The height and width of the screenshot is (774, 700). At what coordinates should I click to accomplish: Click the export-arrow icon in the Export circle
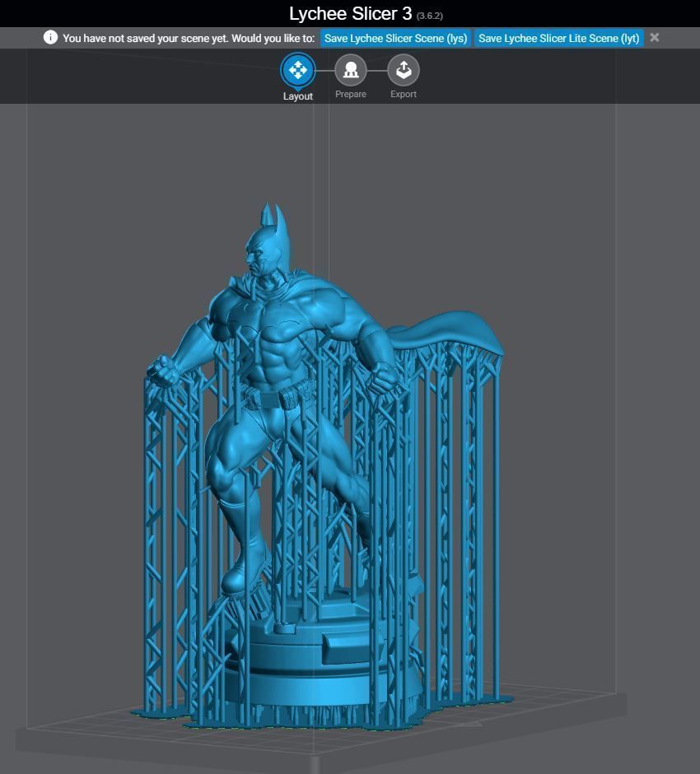(403, 72)
